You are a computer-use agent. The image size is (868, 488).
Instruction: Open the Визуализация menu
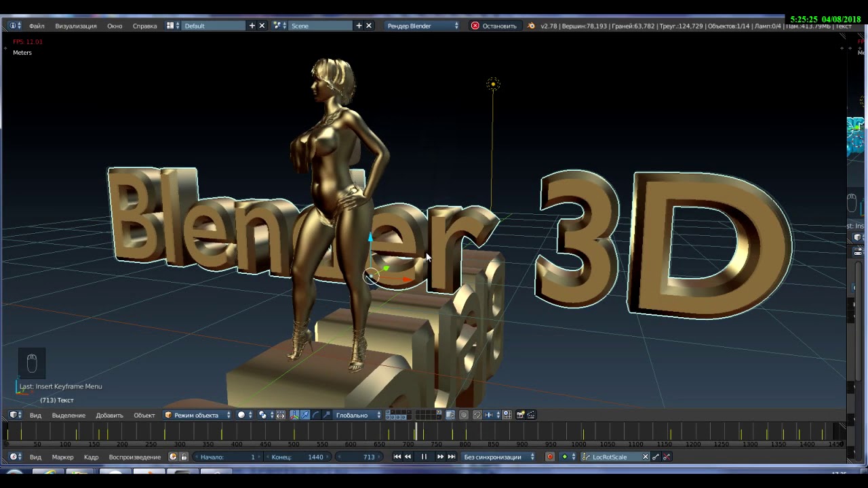pos(76,26)
